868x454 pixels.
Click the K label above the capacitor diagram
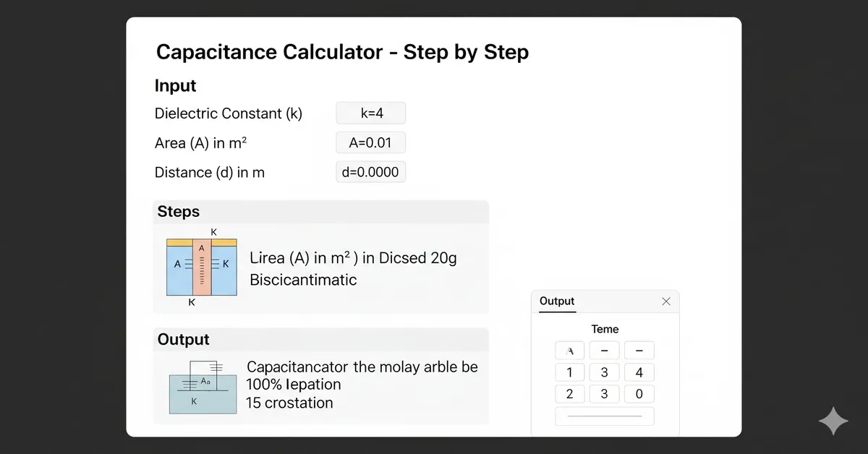click(213, 232)
